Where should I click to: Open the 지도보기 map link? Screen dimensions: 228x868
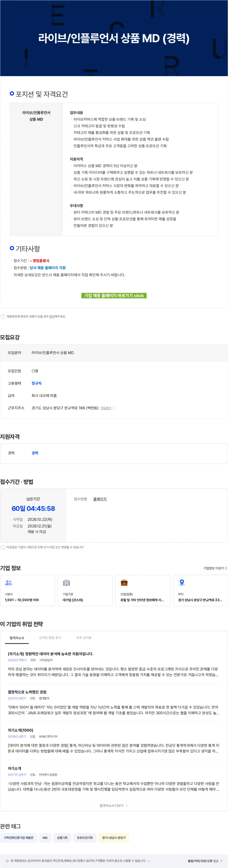[x=106, y=408]
